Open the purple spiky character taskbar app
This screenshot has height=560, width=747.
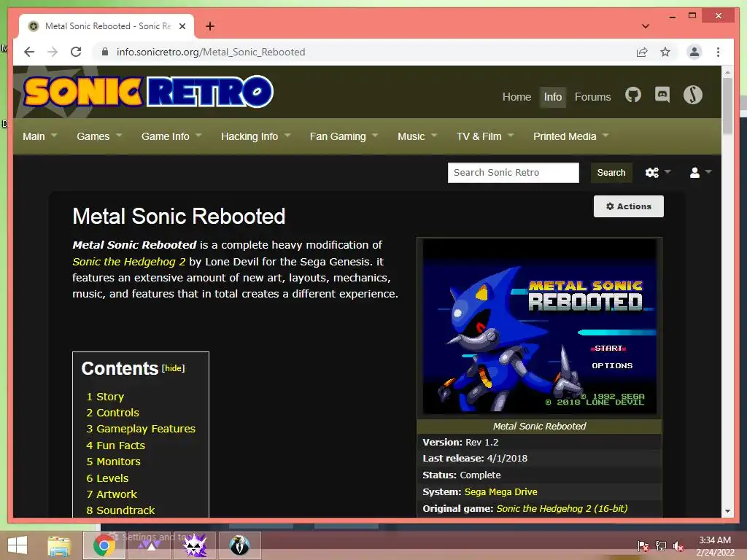coord(195,545)
